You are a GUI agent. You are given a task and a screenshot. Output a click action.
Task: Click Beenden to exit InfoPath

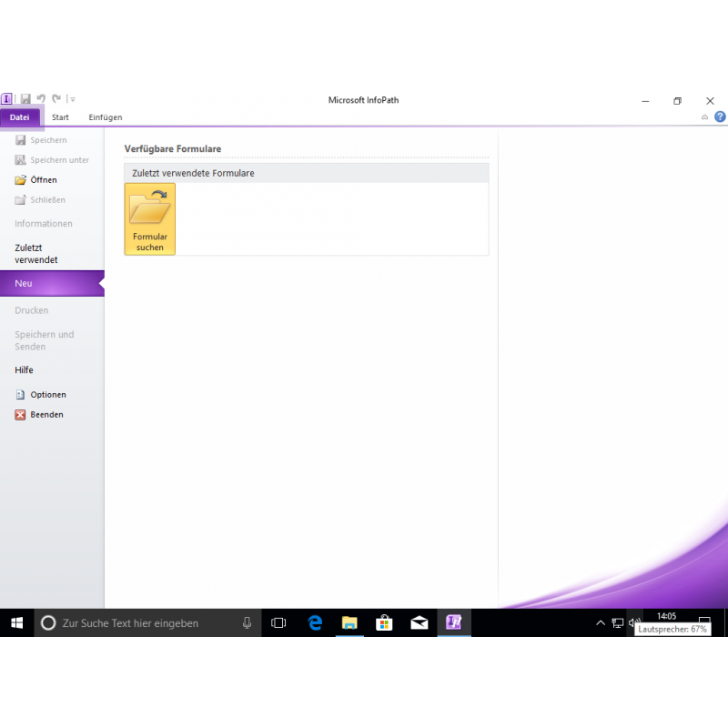[46, 415]
